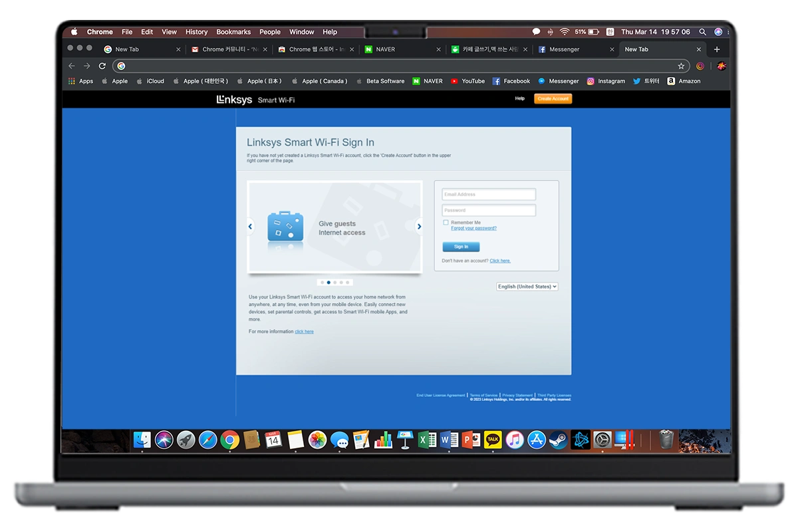
Task: Click the bookmark star in address bar
Action: [x=681, y=66]
